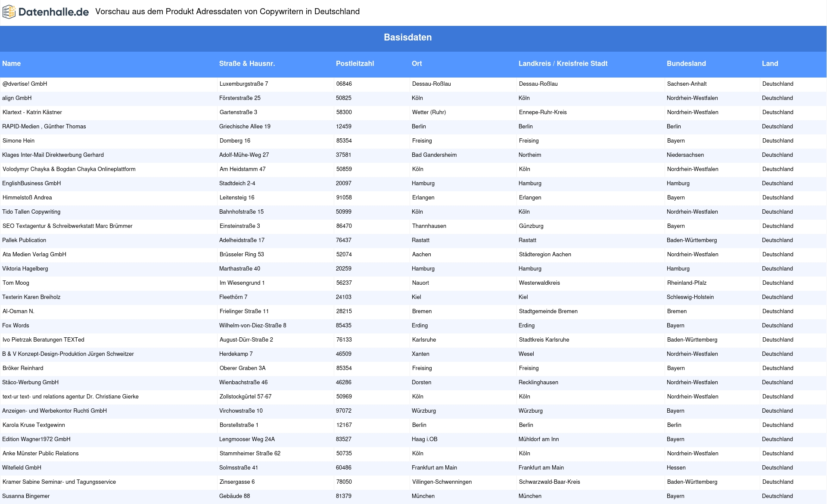Select Anzeigen- und Werbekontor Ruchti GmbH
This screenshot has width=827, height=504.
(54, 411)
